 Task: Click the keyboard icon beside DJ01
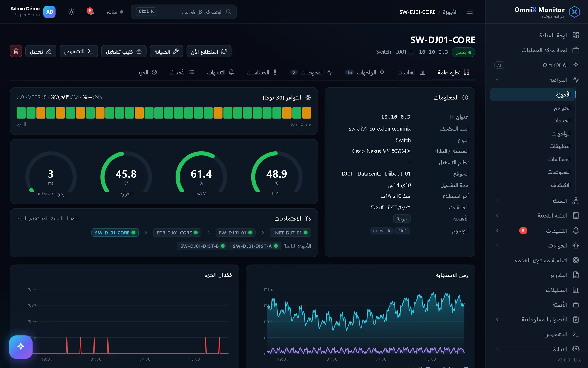pyautogui.click(x=411, y=52)
